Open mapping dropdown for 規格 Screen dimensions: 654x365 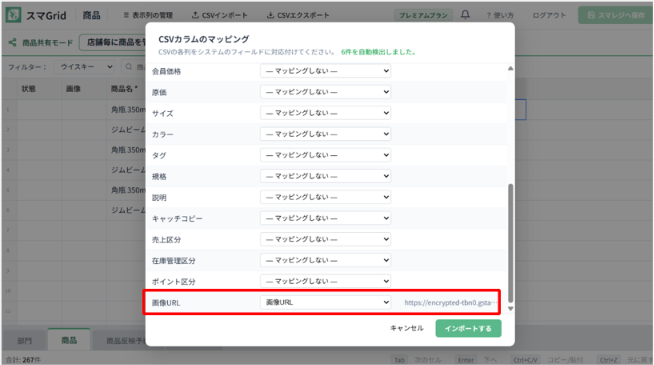pyautogui.click(x=325, y=176)
